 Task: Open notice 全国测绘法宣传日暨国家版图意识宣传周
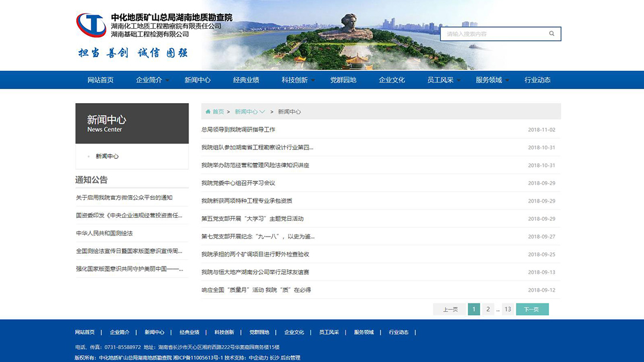tap(129, 251)
